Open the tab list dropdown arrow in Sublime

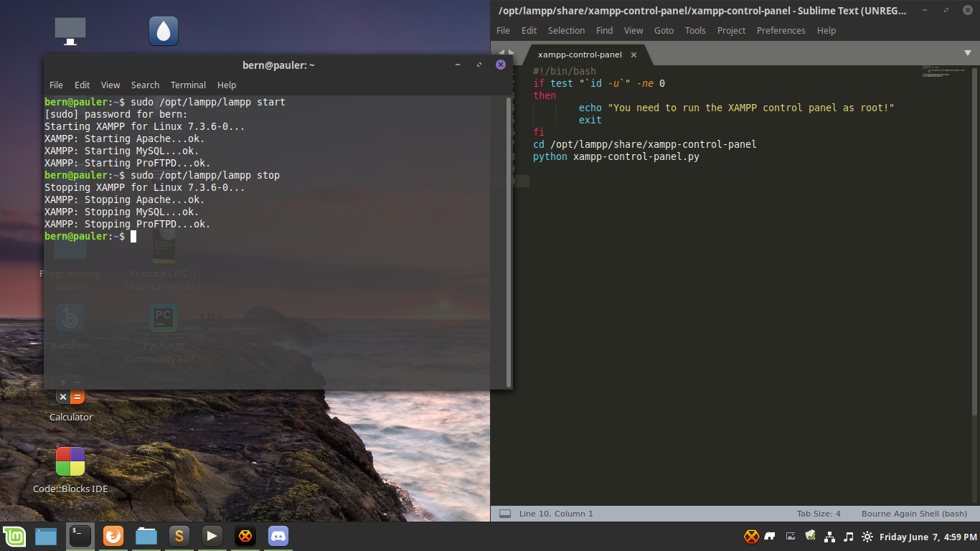pos(966,53)
